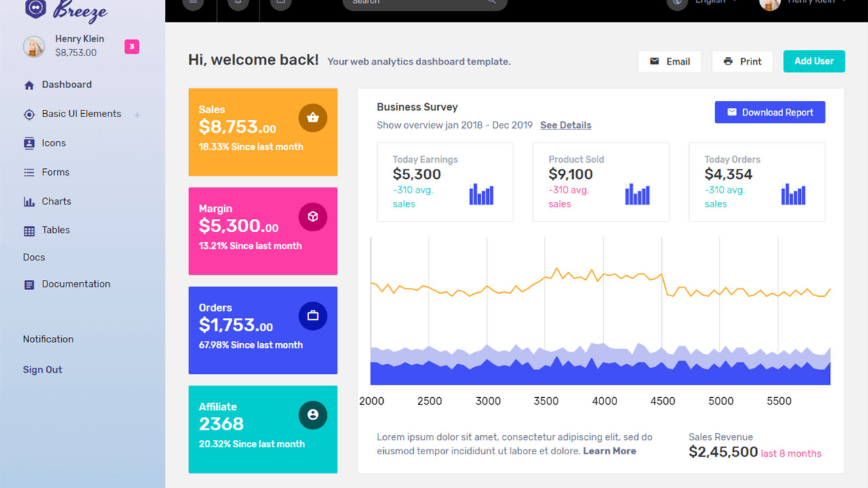Click the Affiliate card user icon
Viewport: 868px width, 488px height.
pyautogui.click(x=313, y=415)
